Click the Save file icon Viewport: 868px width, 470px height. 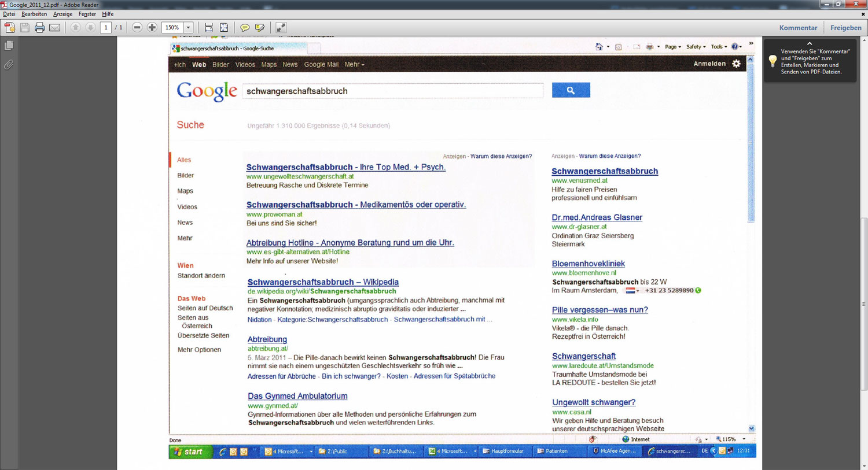tap(25, 27)
